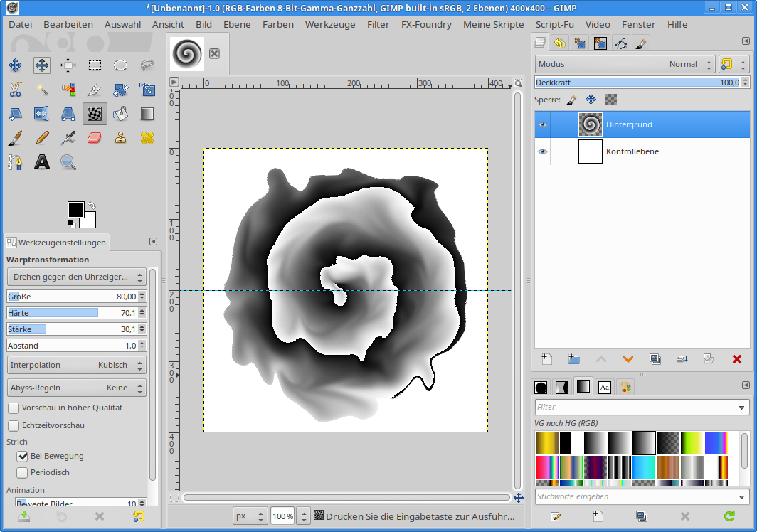
Task: Open the Interpolation Kubisch dropdown
Action: point(76,365)
